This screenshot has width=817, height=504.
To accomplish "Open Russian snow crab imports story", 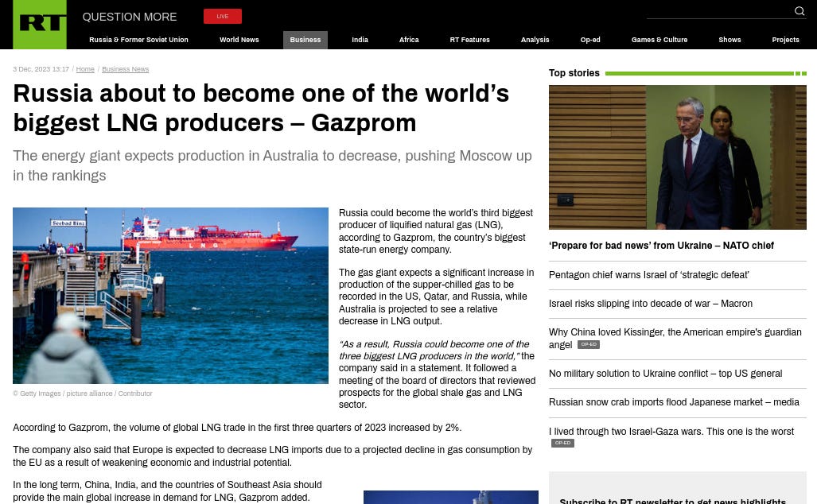I will click(x=674, y=402).
